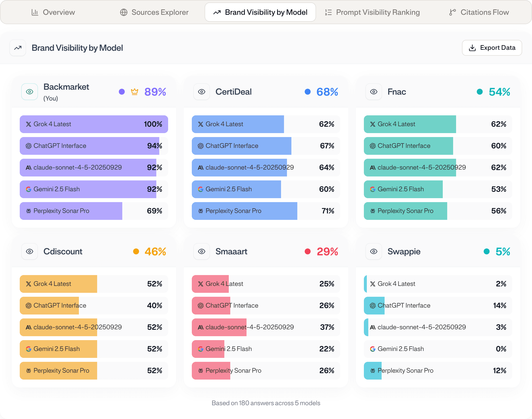532x419 pixels.
Task: Click Perplexity icon in CertiDeal Sonar row
Action: [201, 211]
